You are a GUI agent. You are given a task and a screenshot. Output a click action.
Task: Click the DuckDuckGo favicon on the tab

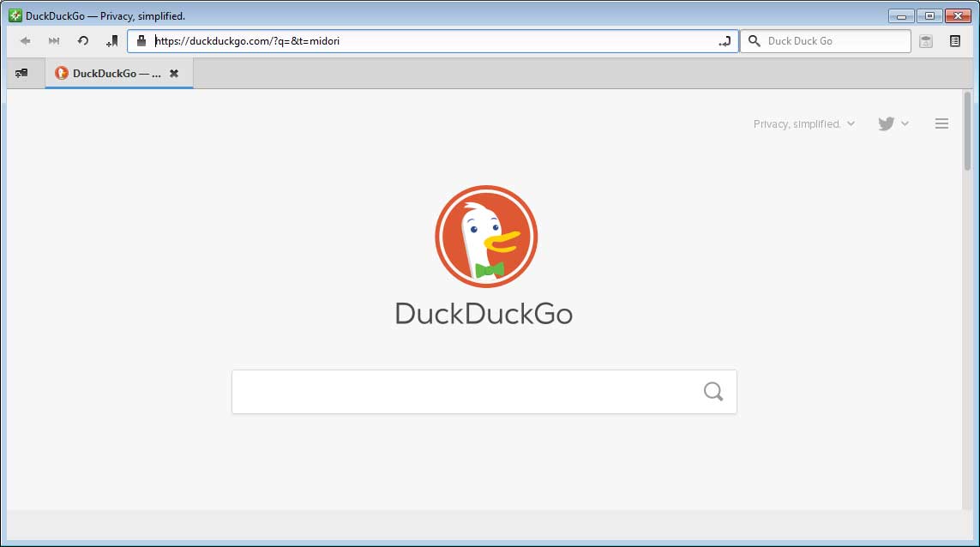(61, 73)
